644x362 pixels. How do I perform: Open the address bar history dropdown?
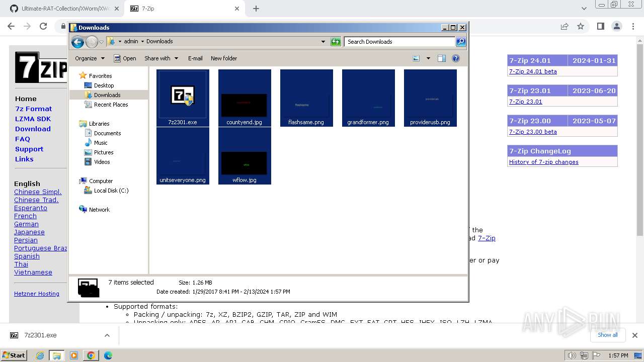(x=323, y=42)
